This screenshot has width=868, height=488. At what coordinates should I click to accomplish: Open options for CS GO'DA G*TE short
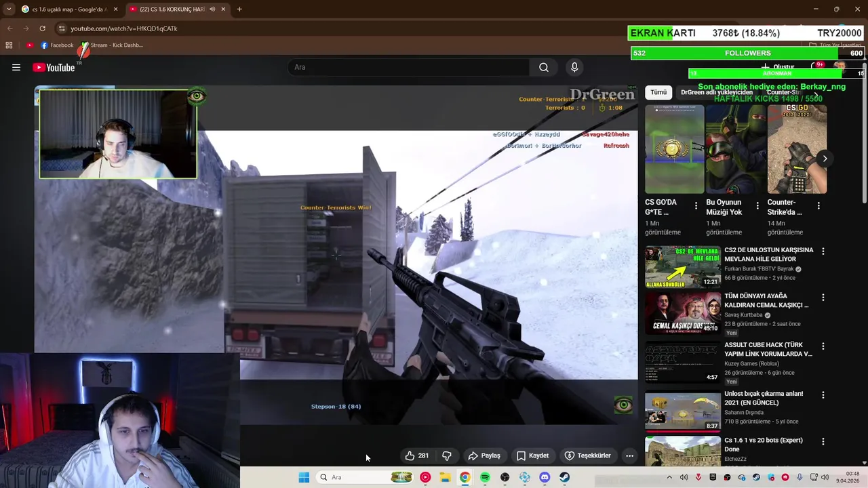pyautogui.click(x=696, y=205)
